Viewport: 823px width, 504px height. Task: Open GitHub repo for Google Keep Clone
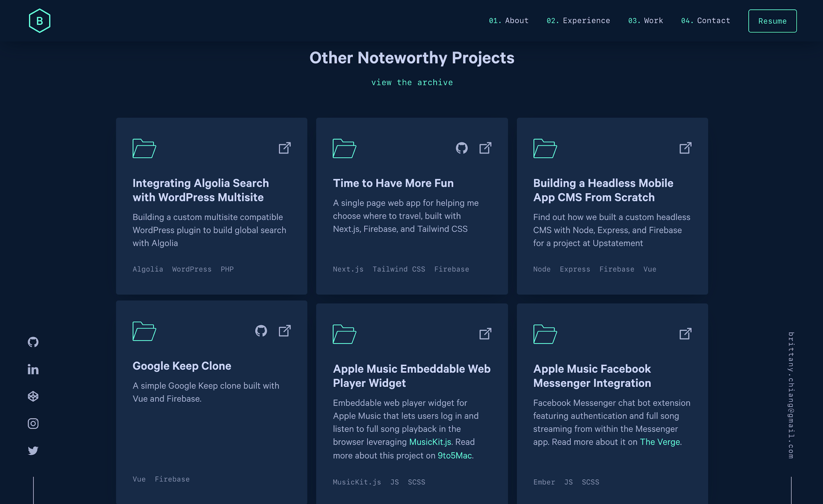(x=261, y=331)
